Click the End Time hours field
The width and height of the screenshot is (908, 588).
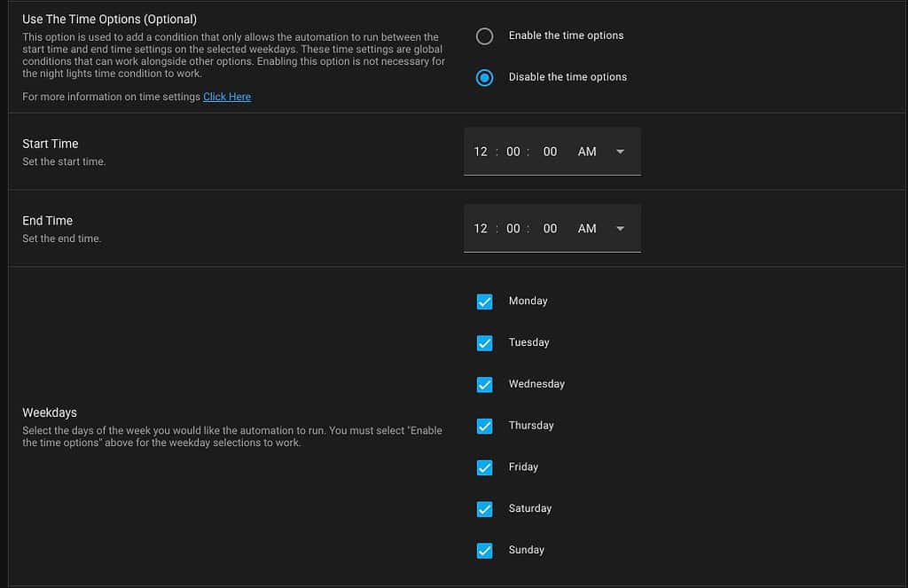481,229
